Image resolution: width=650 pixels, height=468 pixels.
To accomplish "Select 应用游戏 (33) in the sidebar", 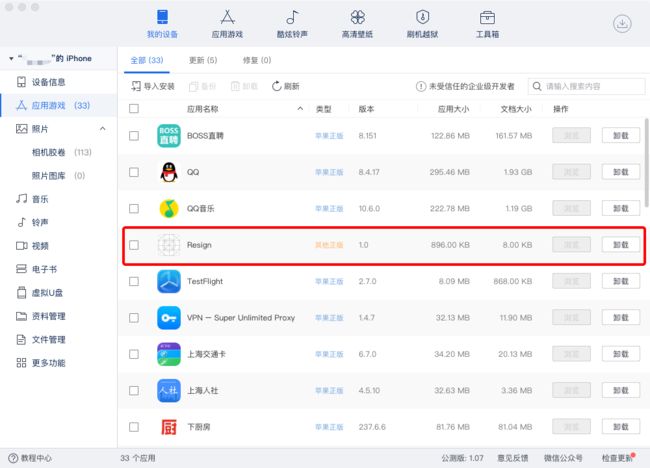I will [x=58, y=105].
